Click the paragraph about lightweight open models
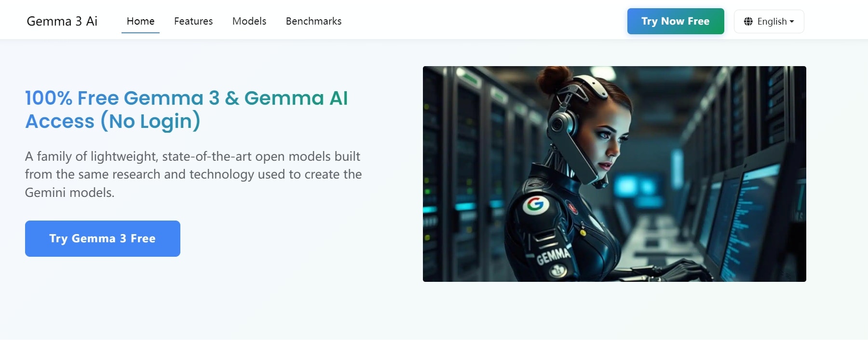The width and height of the screenshot is (868, 347). click(193, 174)
